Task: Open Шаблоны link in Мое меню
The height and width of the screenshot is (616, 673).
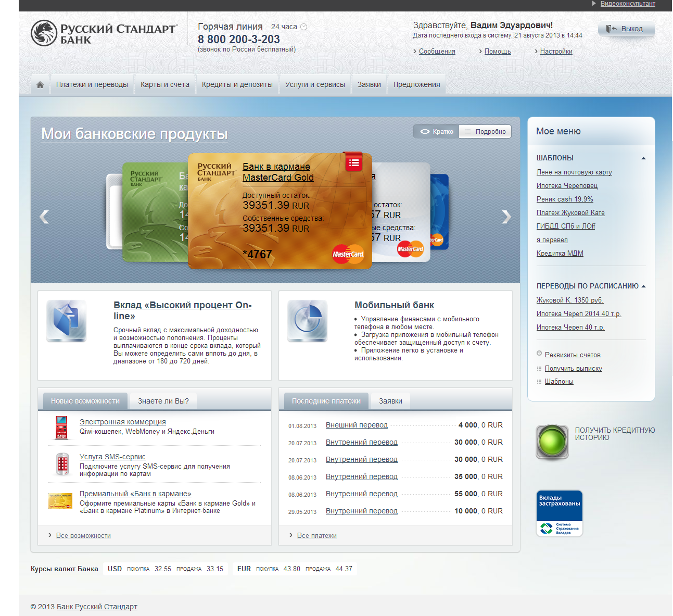Action: coord(559,382)
